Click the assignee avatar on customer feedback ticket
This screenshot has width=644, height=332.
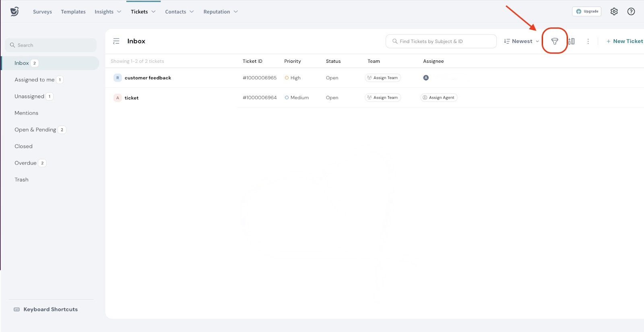[x=426, y=78]
